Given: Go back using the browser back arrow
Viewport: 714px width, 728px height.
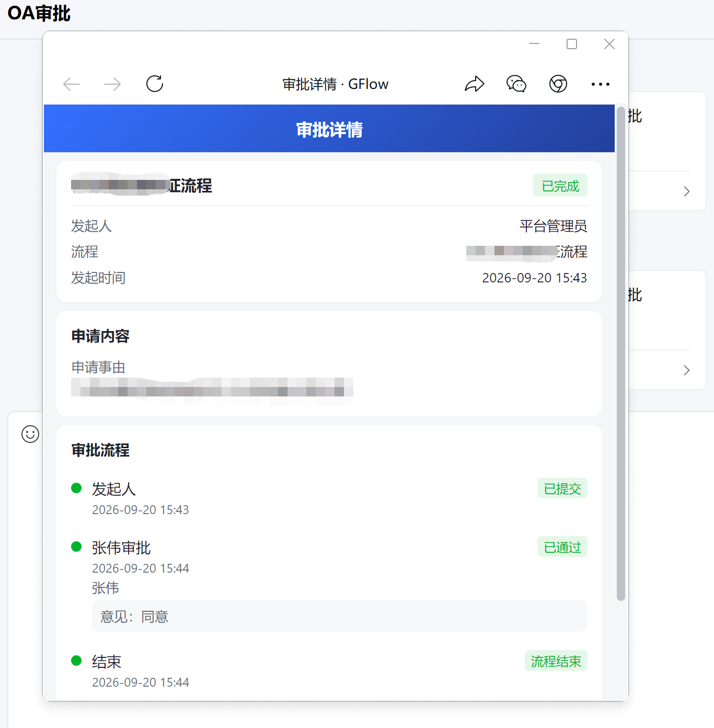Looking at the screenshot, I should coord(71,84).
